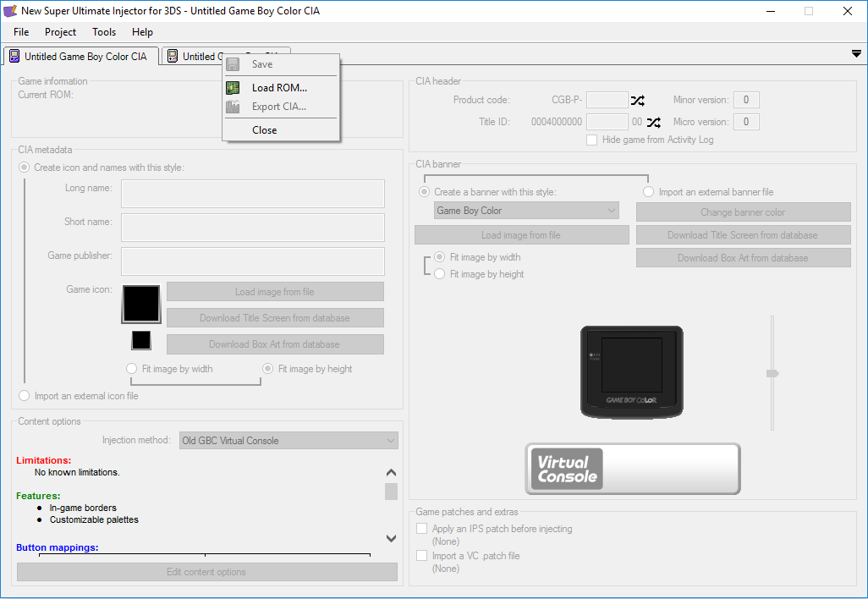Click the Export CIA factory icon

pos(233,107)
